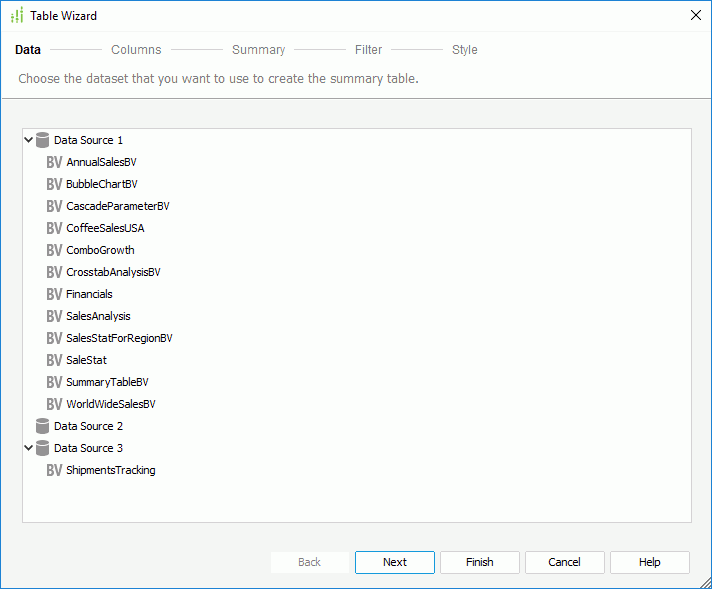
Task: Cancel the Table Wizard dialog
Action: pos(565,562)
